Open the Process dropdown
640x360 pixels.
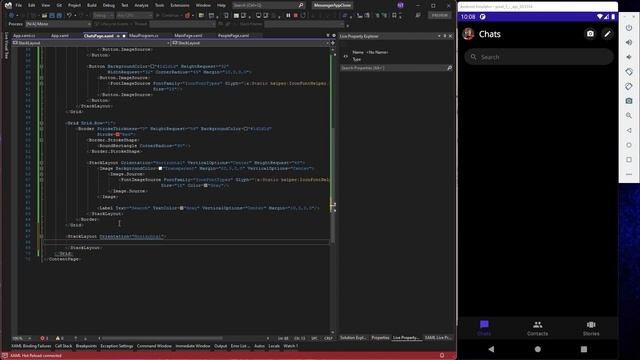(x=58, y=24)
